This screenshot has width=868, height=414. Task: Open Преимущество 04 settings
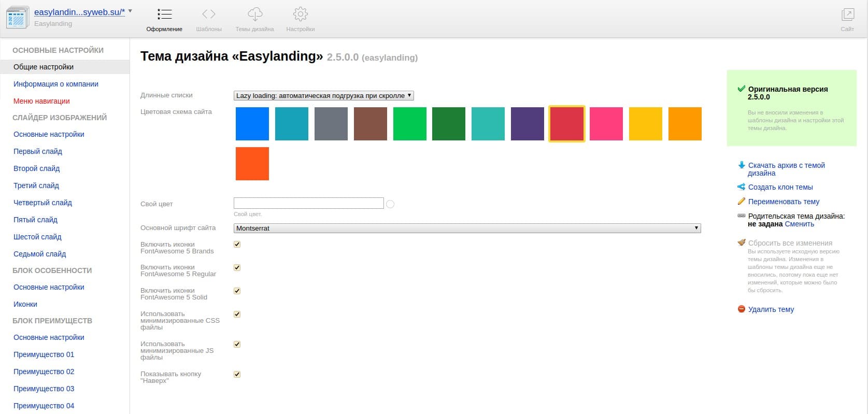(x=44, y=406)
